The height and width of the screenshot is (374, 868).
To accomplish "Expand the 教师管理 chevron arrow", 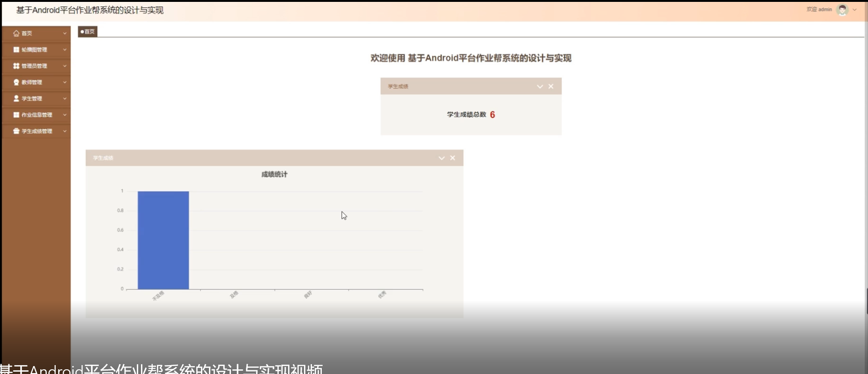I will point(65,82).
